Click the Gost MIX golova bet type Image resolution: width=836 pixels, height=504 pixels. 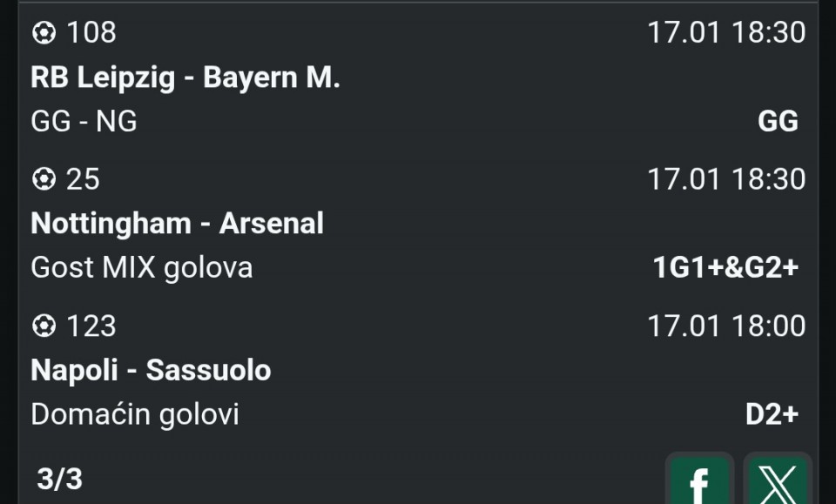click(x=141, y=267)
